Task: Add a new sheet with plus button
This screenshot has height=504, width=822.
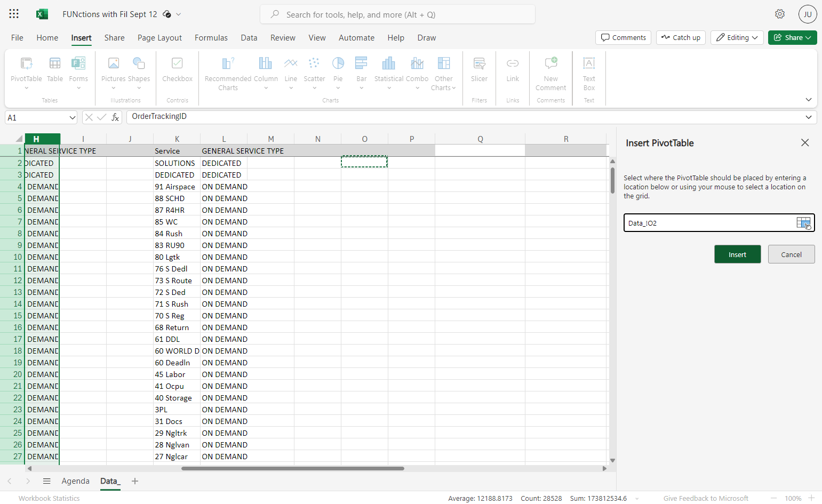Action: (135, 481)
